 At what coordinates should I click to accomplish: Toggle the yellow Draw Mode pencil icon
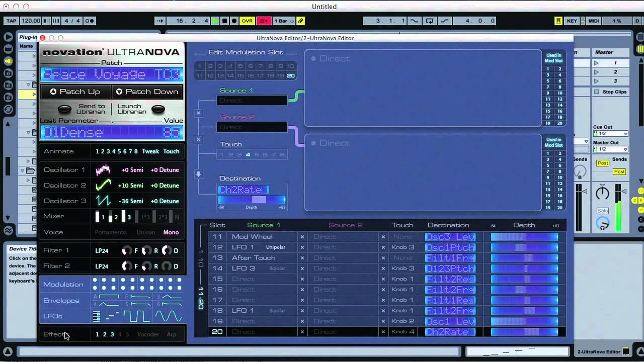(x=301, y=21)
